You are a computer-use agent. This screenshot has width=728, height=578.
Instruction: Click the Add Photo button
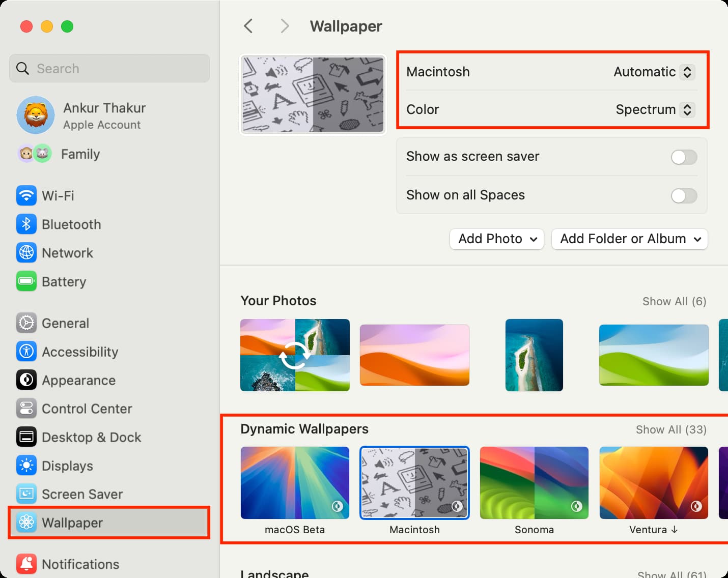(x=496, y=239)
